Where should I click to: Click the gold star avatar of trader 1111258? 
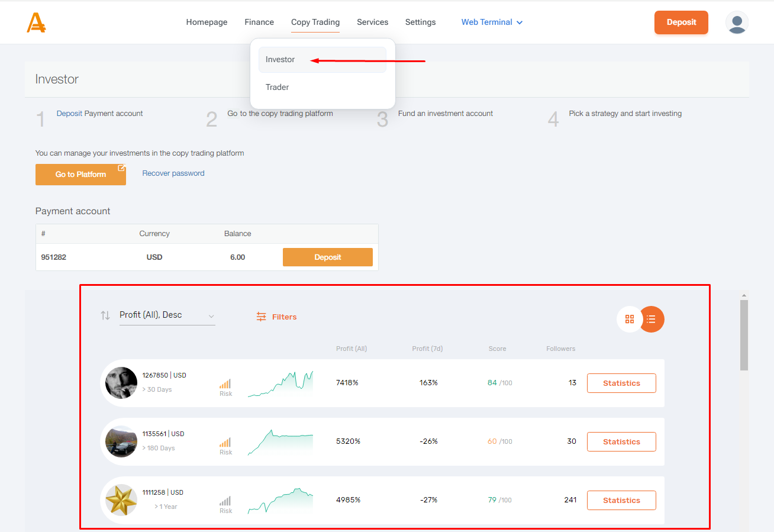click(x=121, y=500)
